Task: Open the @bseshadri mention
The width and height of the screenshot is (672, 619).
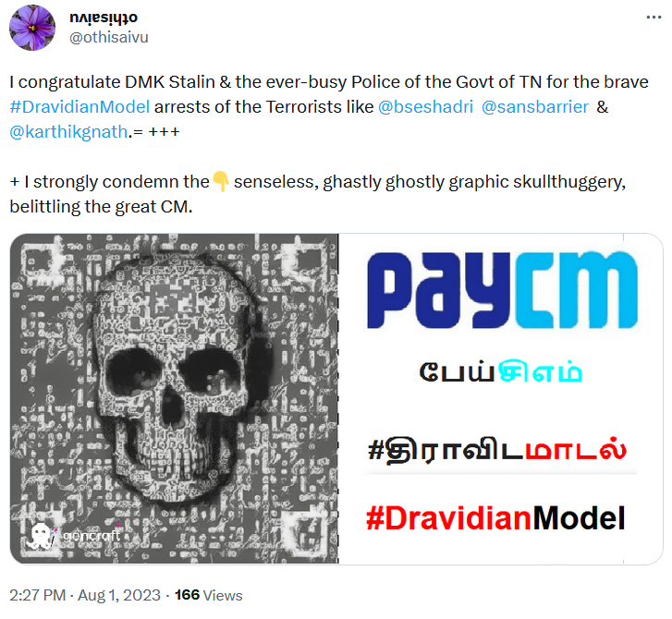Action: (x=425, y=106)
